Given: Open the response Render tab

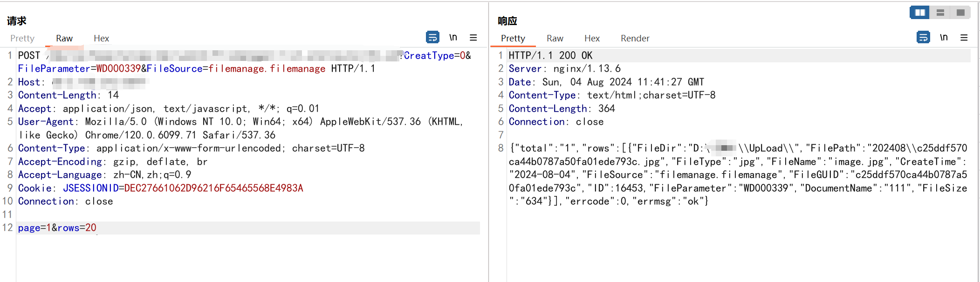Looking at the screenshot, I should coord(635,38).
